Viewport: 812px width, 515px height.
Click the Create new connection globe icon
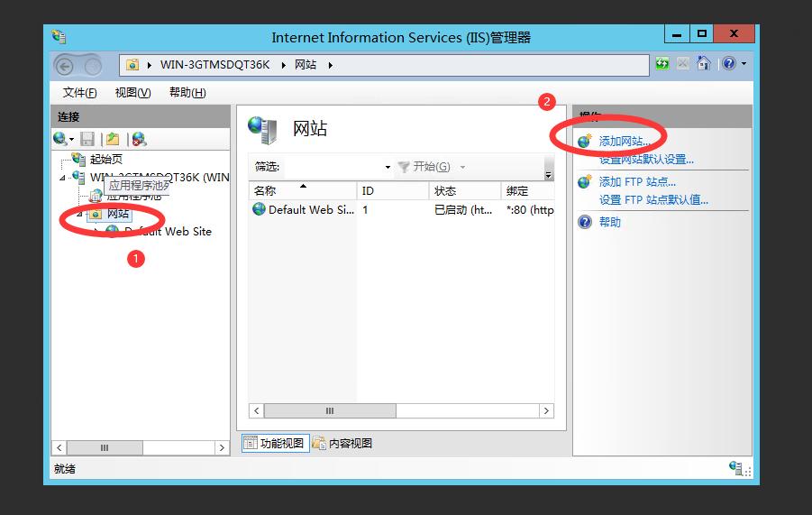pyautogui.click(x=59, y=138)
